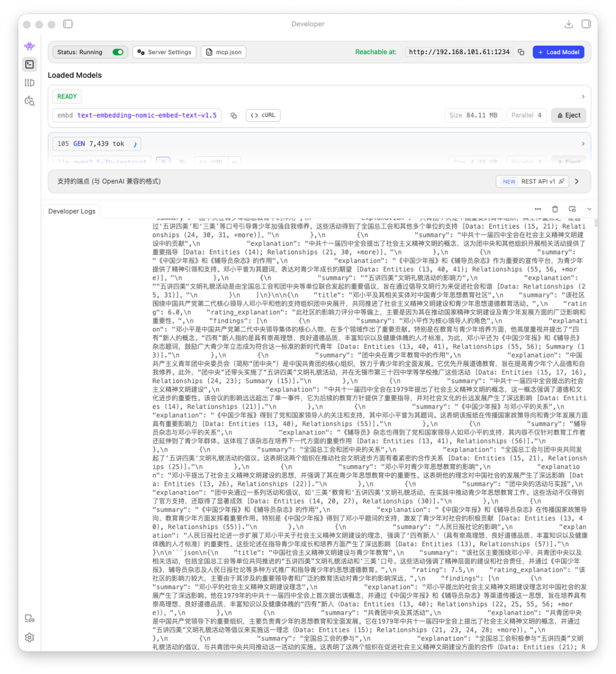Screen dimensions: 616x674
Task: Select the Developer terminal sidebar icon
Action: 30,64
